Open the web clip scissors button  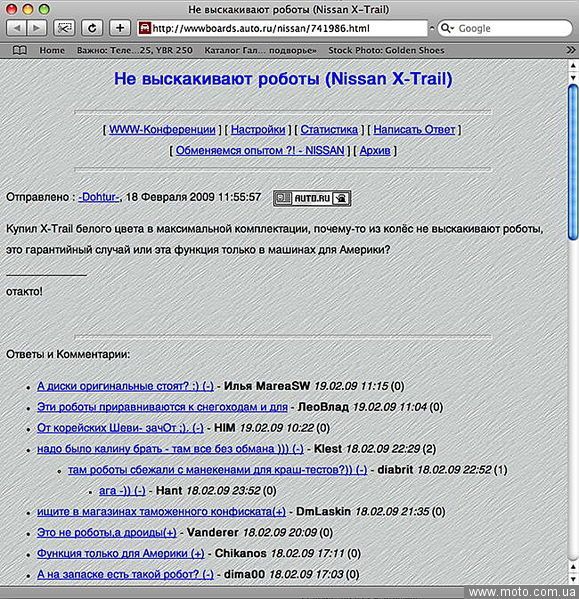pyautogui.click(x=64, y=28)
